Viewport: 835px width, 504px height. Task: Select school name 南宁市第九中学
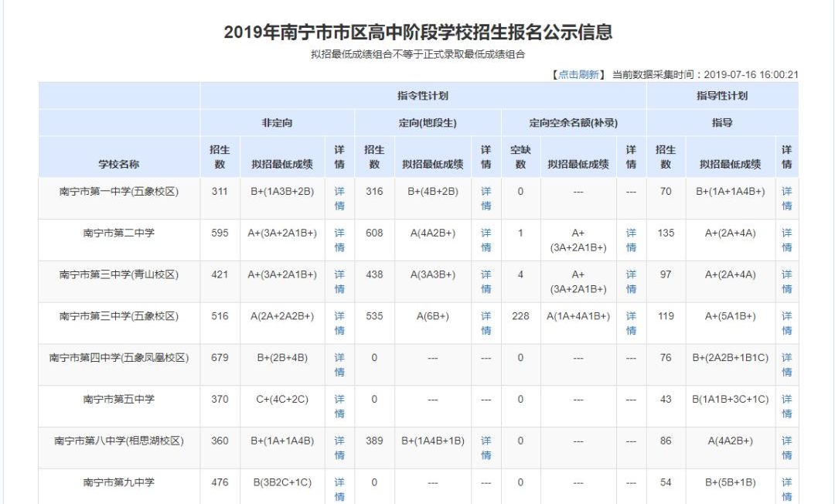click(119, 482)
